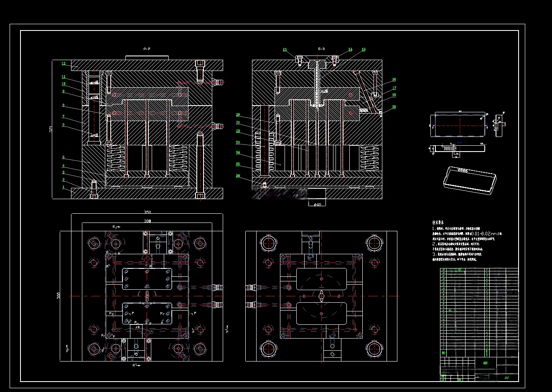Pick part callout number 4
Viewport: 552px width, 392px height.
point(64,166)
